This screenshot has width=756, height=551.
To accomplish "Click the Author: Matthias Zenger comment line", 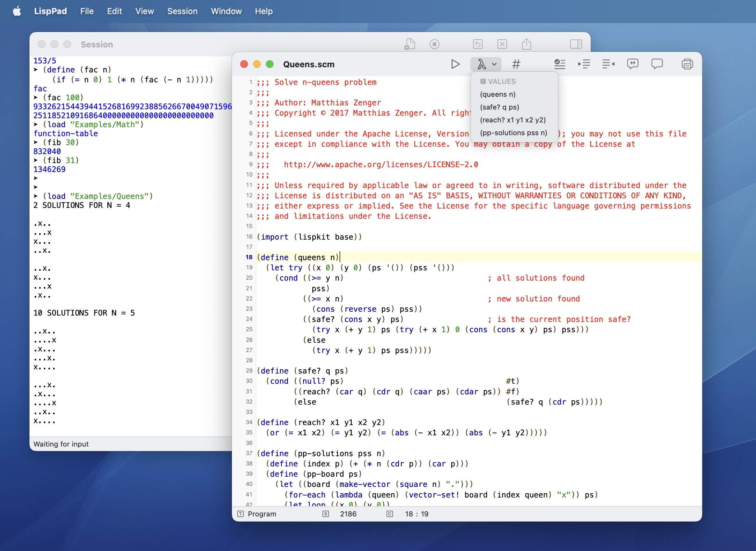I will tap(319, 103).
